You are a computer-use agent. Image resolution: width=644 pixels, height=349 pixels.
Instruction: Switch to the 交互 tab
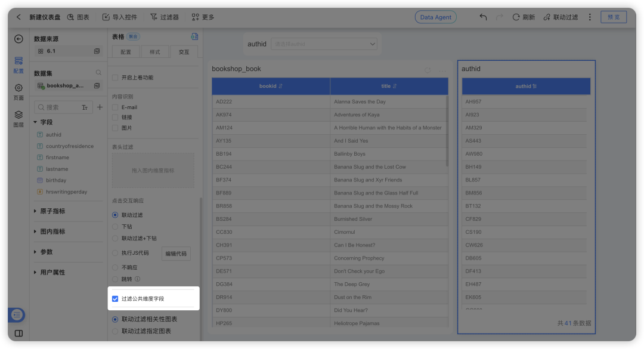184,52
